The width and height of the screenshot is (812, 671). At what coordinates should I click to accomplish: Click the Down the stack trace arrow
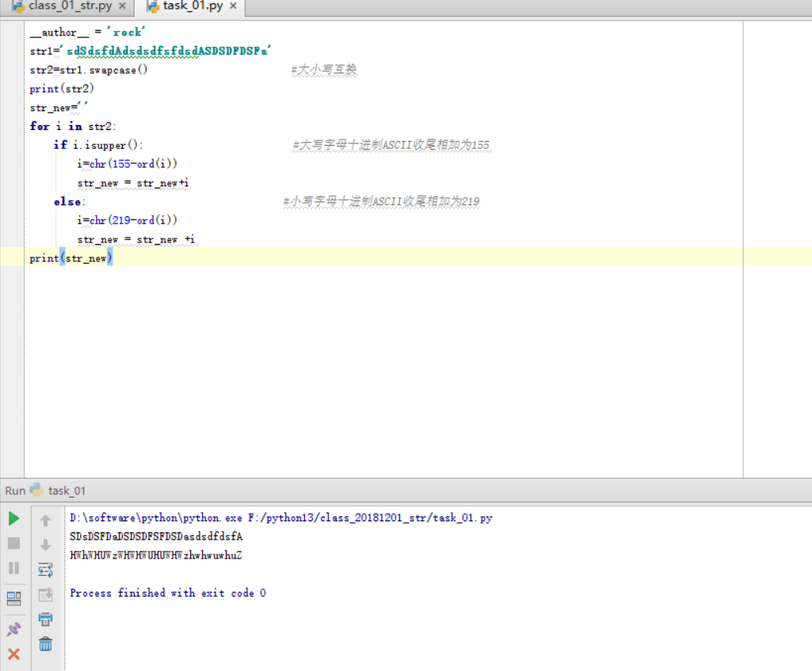point(45,545)
